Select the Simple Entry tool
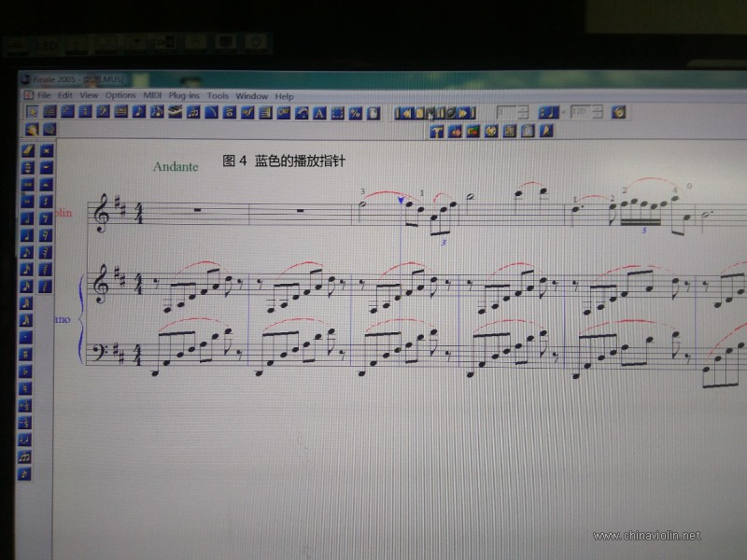The height and width of the screenshot is (560, 747). pos(139,112)
